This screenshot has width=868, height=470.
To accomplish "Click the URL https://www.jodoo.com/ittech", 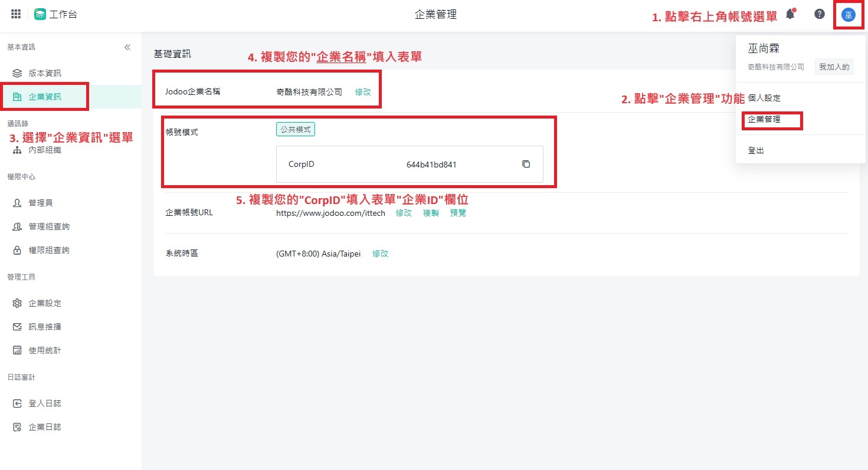I will (330, 213).
